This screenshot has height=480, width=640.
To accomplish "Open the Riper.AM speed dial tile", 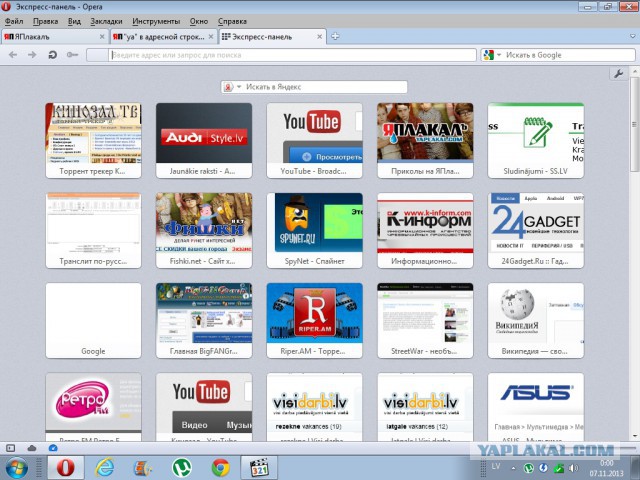I will coord(314,320).
